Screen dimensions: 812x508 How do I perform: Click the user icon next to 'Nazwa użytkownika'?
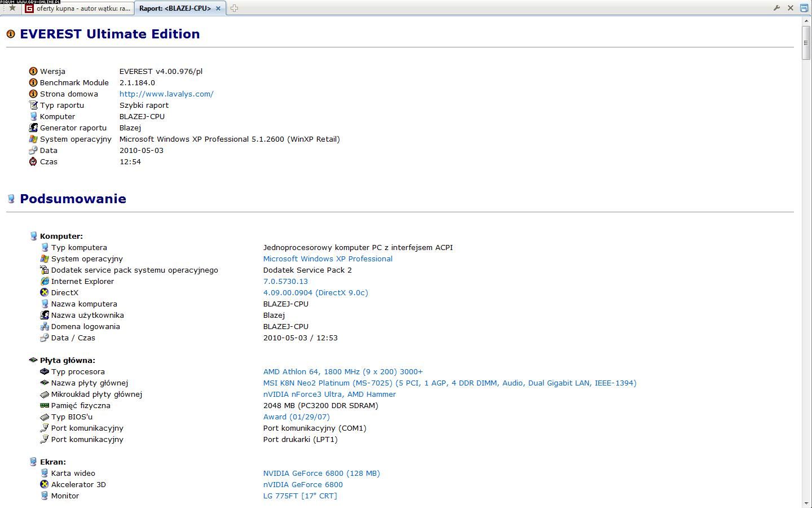(45, 315)
